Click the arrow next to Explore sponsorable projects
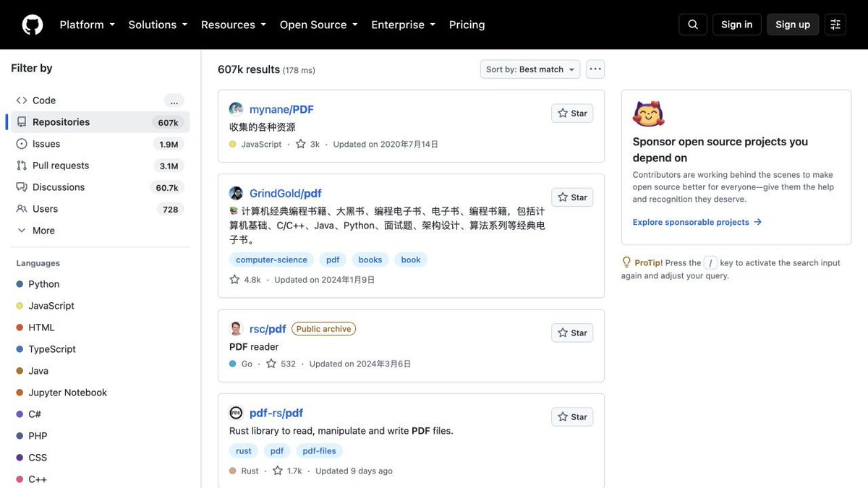Image resolution: width=868 pixels, height=488 pixels. point(757,222)
